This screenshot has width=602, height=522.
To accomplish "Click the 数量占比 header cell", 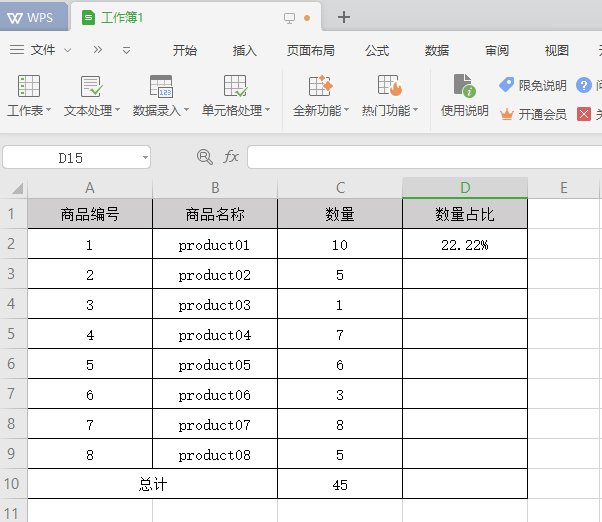I will (465, 214).
